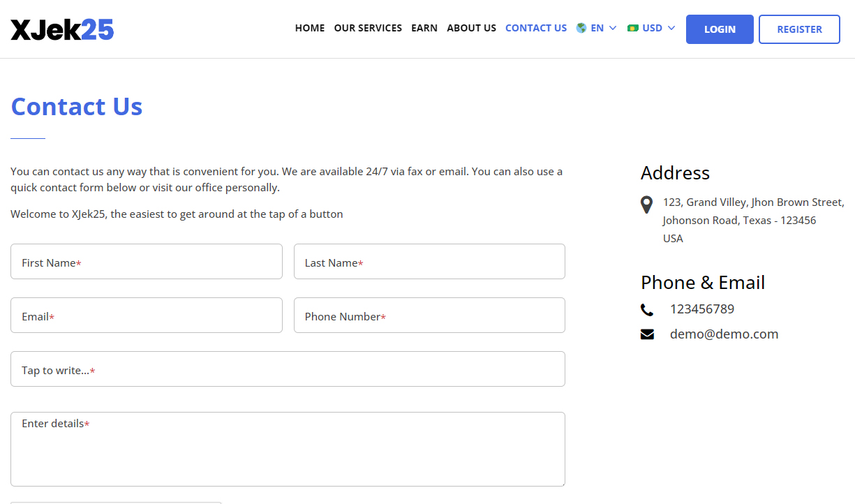Click the XJek25 logo
This screenshot has height=504, width=855.
tap(61, 29)
